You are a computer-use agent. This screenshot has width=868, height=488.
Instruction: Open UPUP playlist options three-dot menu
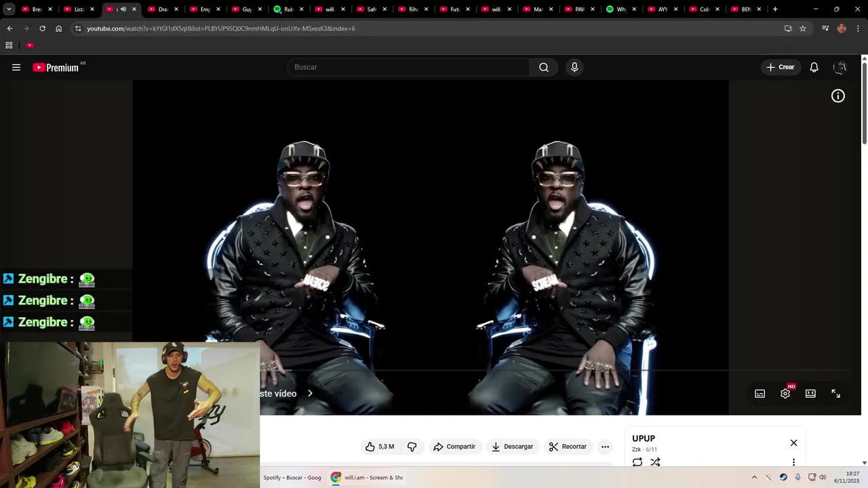(794, 462)
